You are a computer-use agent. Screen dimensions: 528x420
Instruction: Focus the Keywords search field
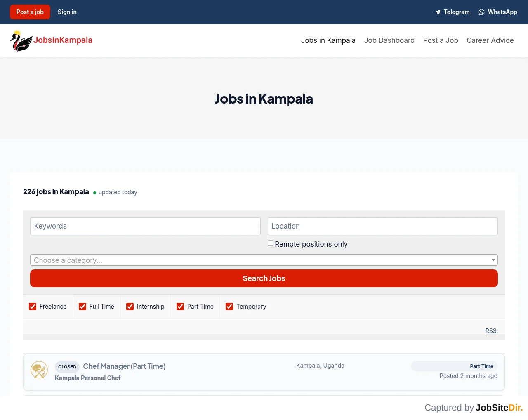[145, 226]
